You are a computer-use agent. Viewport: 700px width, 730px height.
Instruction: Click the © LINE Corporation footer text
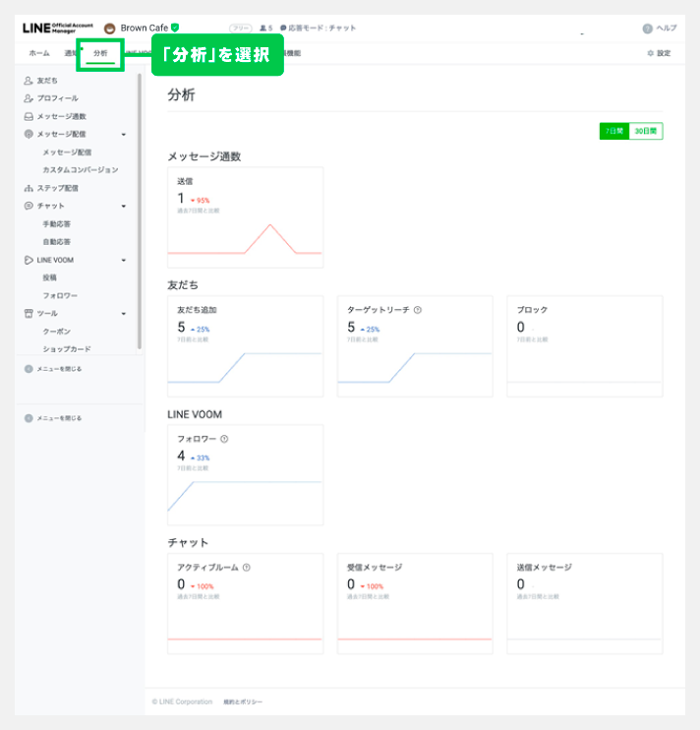point(182,701)
